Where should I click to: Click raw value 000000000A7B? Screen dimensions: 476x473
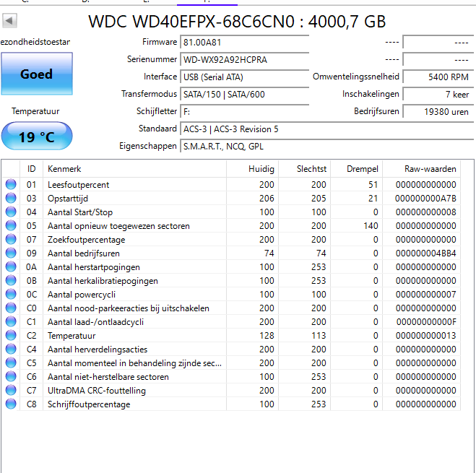pyautogui.click(x=425, y=199)
